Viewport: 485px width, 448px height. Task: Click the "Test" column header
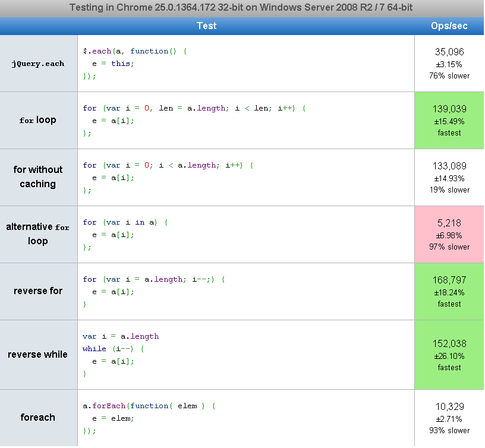click(x=206, y=26)
